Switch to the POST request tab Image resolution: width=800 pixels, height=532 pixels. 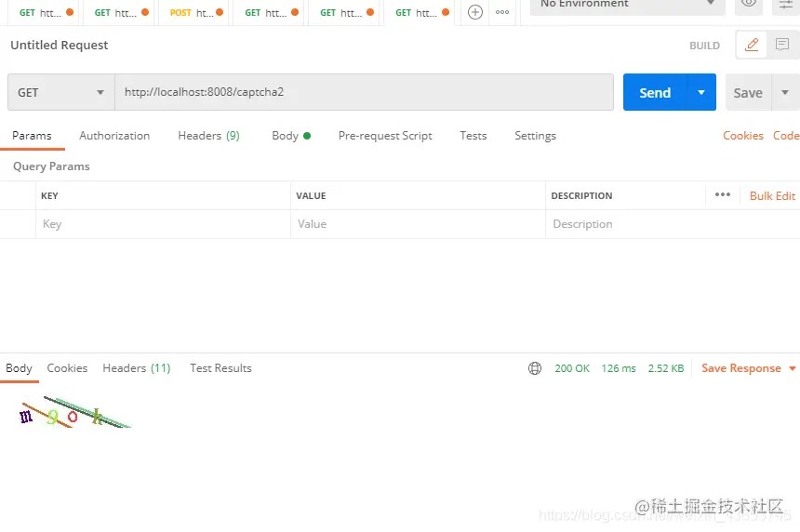tap(193, 13)
